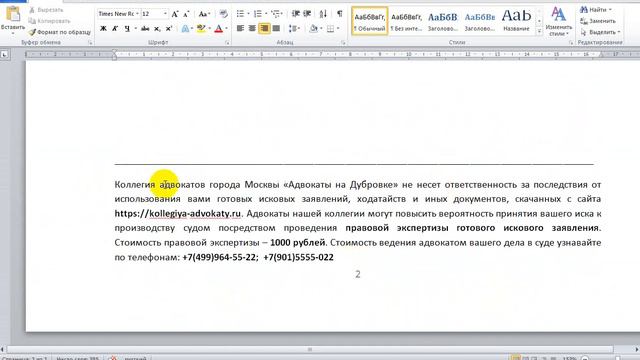Apply the Title (Название) style
The width and height of the screenshot is (640, 360).
click(516, 21)
